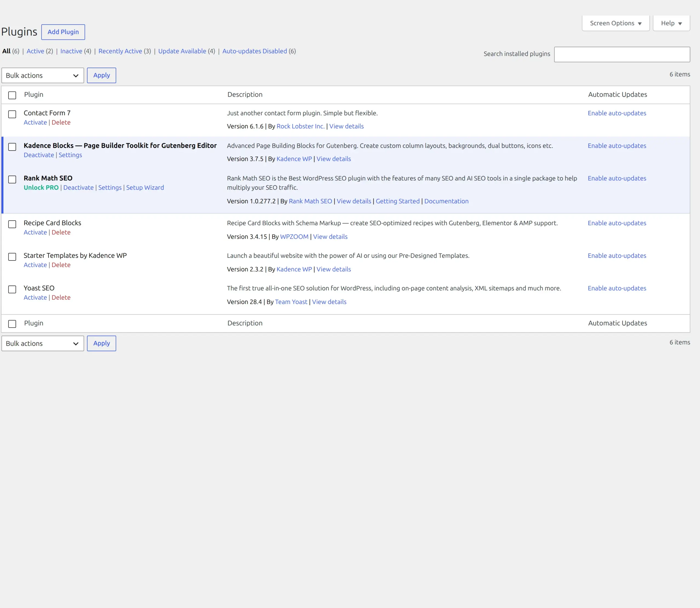Open Kadence Blocks Settings link
Image resolution: width=700 pixels, height=608 pixels.
[70, 155]
